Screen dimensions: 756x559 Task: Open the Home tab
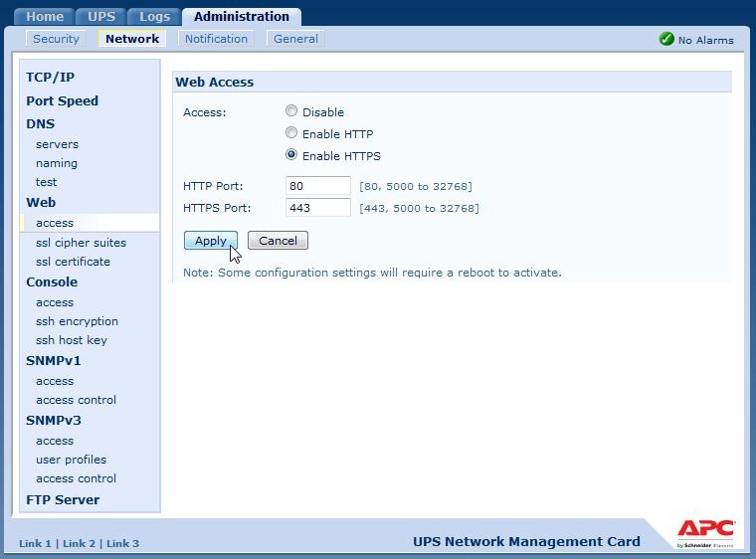[x=45, y=17]
